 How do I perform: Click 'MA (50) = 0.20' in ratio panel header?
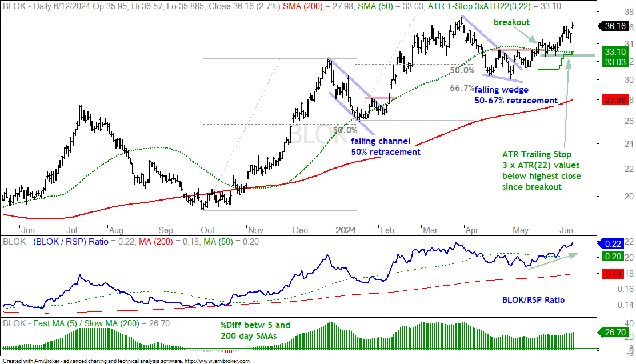(x=231, y=242)
